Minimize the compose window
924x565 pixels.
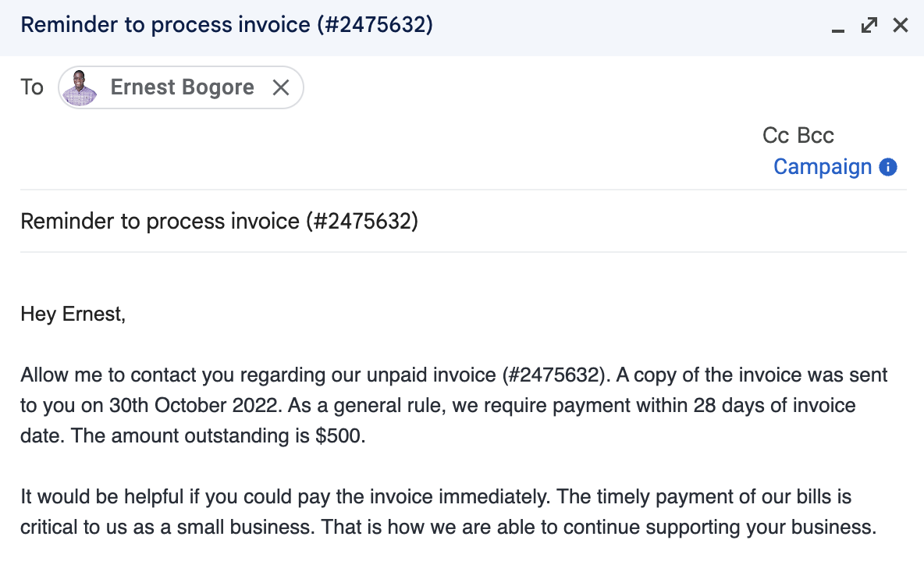838,26
